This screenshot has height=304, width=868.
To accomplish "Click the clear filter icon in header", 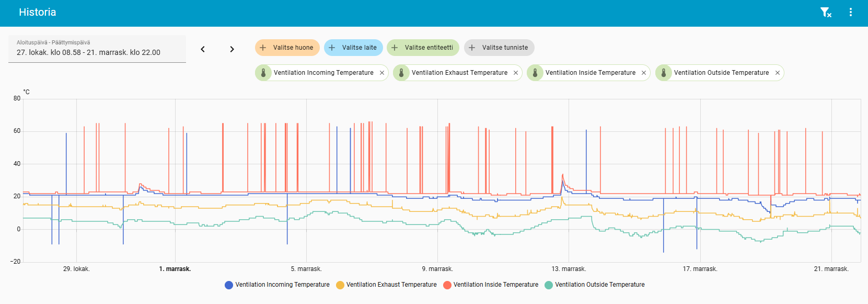I will click(x=826, y=13).
